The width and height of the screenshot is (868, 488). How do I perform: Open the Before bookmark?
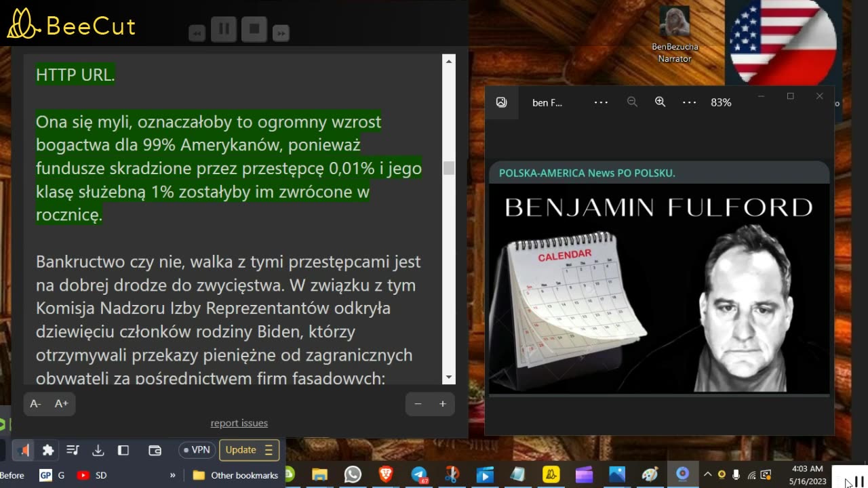pos(12,475)
